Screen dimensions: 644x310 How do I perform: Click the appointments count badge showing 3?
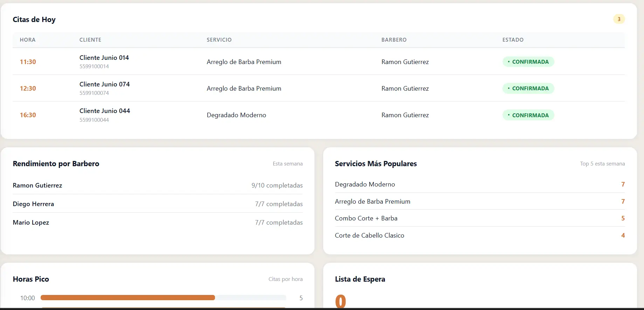pyautogui.click(x=619, y=19)
